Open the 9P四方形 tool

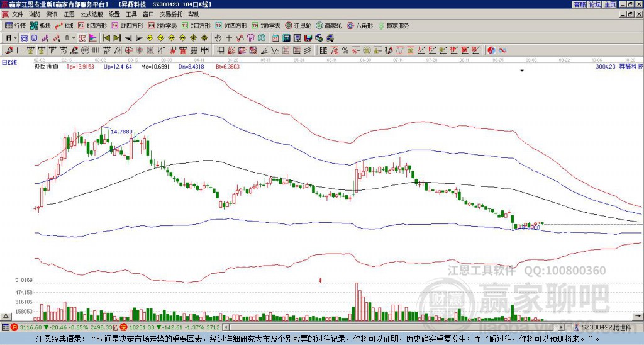(x=127, y=25)
